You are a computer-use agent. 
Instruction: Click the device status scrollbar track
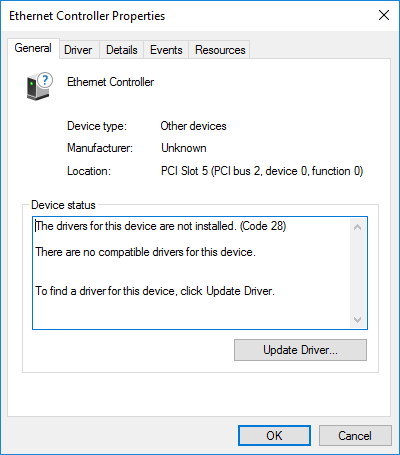[358, 273]
